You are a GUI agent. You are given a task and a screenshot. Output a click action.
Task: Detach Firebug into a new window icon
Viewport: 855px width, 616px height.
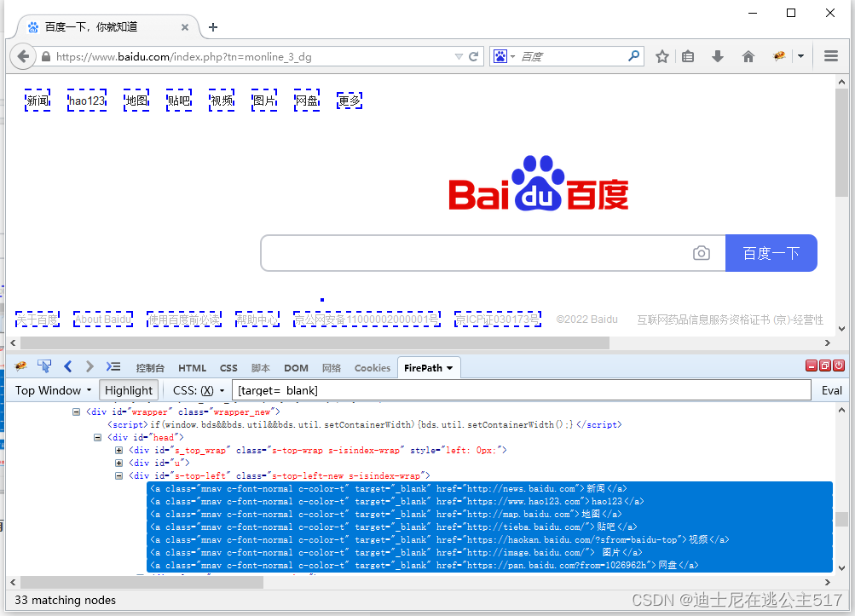825,366
